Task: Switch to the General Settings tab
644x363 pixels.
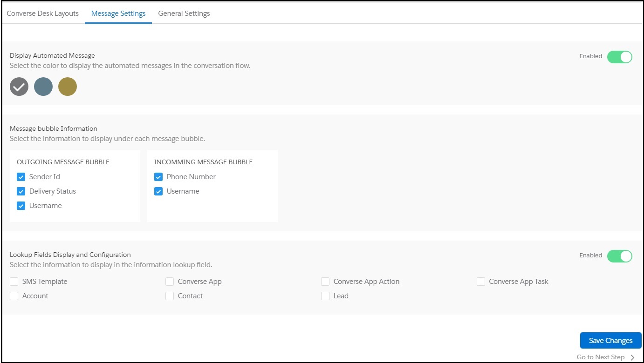Action: click(184, 13)
